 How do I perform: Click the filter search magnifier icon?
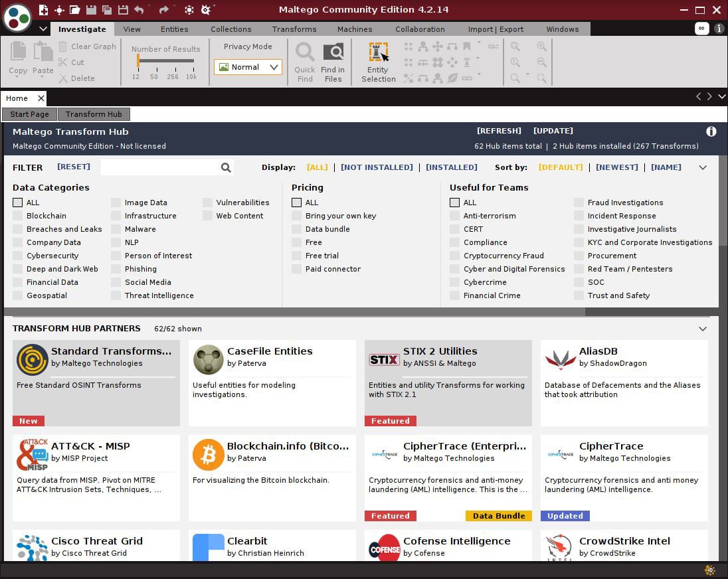click(226, 167)
